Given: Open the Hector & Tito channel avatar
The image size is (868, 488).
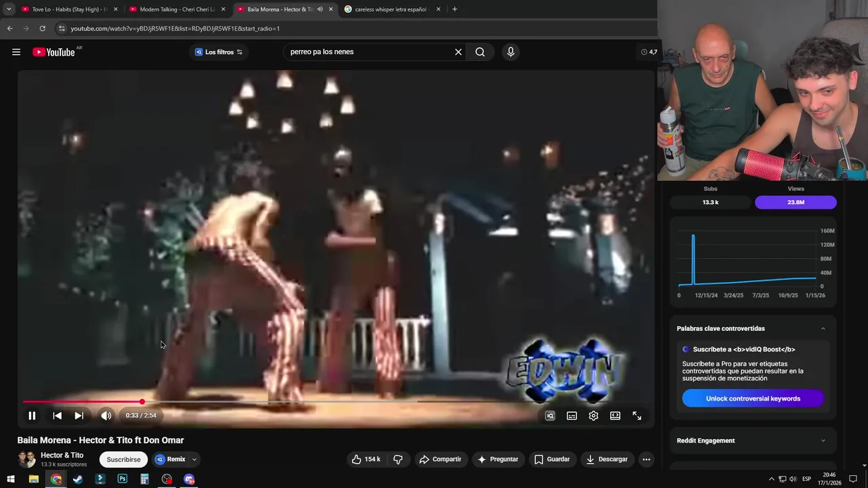Looking at the screenshot, I should click(x=26, y=460).
